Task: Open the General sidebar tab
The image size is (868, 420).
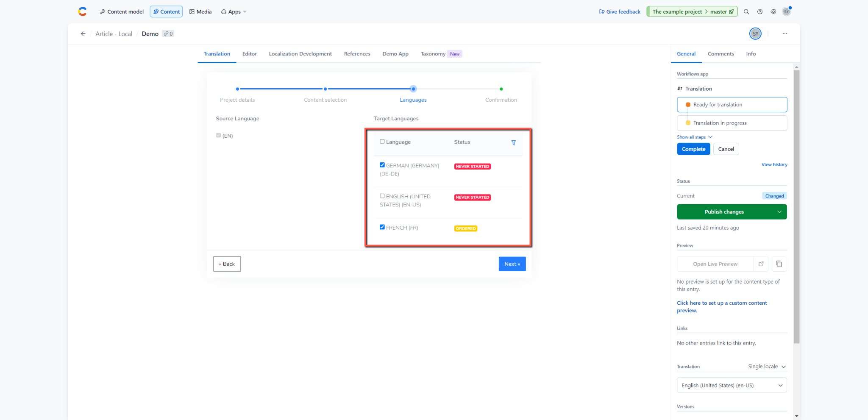Action: pyautogui.click(x=686, y=54)
